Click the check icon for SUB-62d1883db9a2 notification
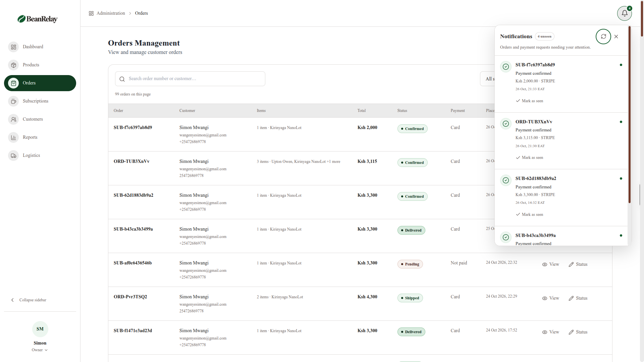Viewport: 644px width, 362px height. (x=506, y=180)
